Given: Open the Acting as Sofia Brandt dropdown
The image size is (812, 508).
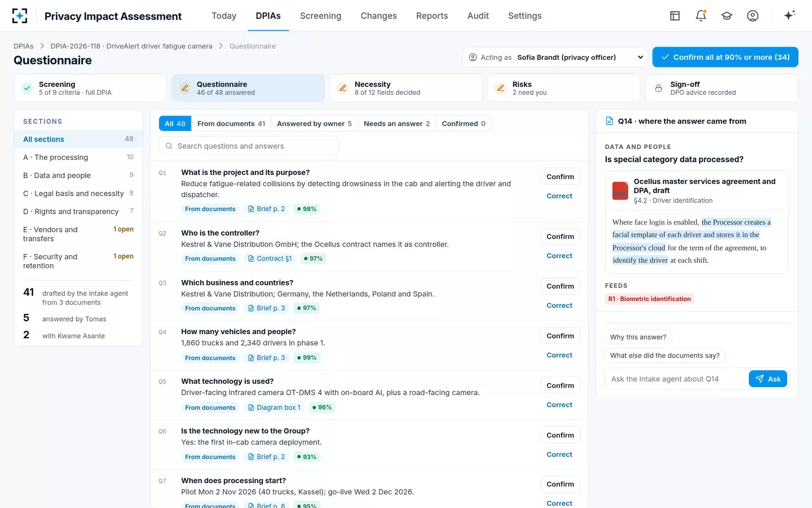Looking at the screenshot, I should [555, 57].
